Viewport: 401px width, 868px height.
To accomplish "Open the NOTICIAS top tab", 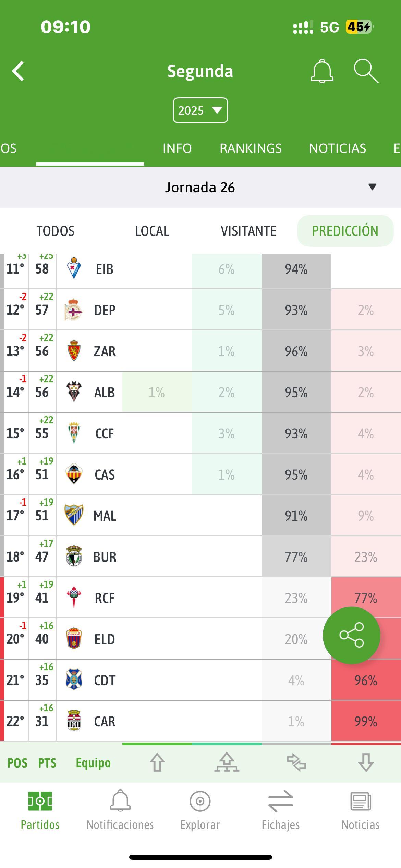I will (x=338, y=148).
